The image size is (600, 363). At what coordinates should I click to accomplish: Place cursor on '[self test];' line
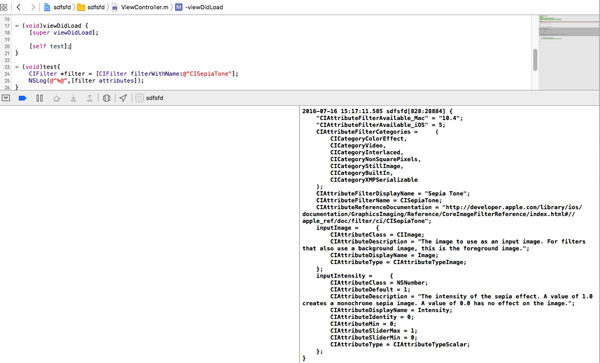click(x=50, y=46)
